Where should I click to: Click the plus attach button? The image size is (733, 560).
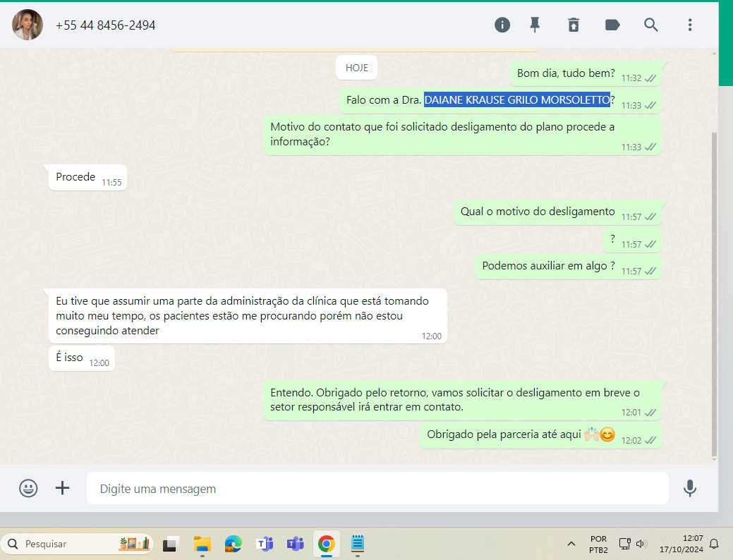[62, 489]
